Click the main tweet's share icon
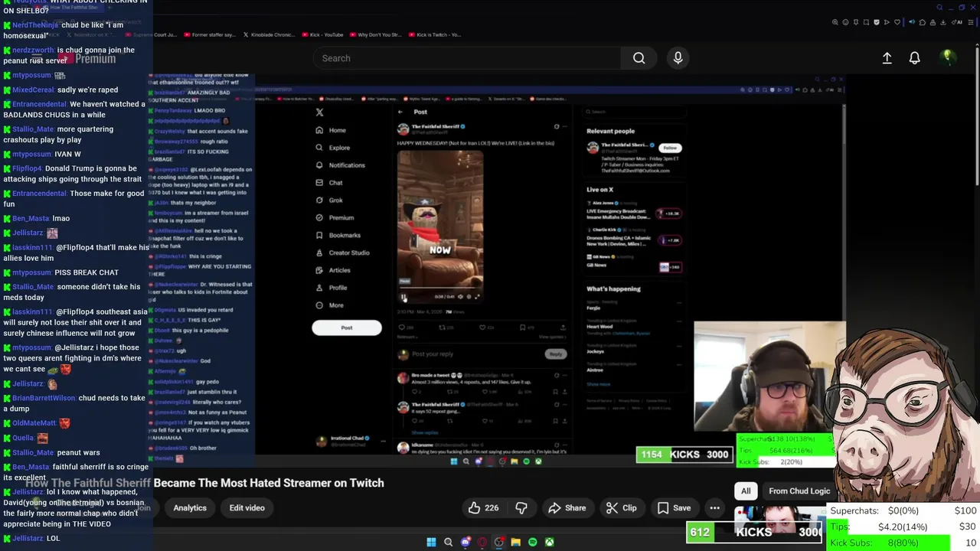Image resolution: width=980 pixels, height=551 pixels. coord(563,328)
